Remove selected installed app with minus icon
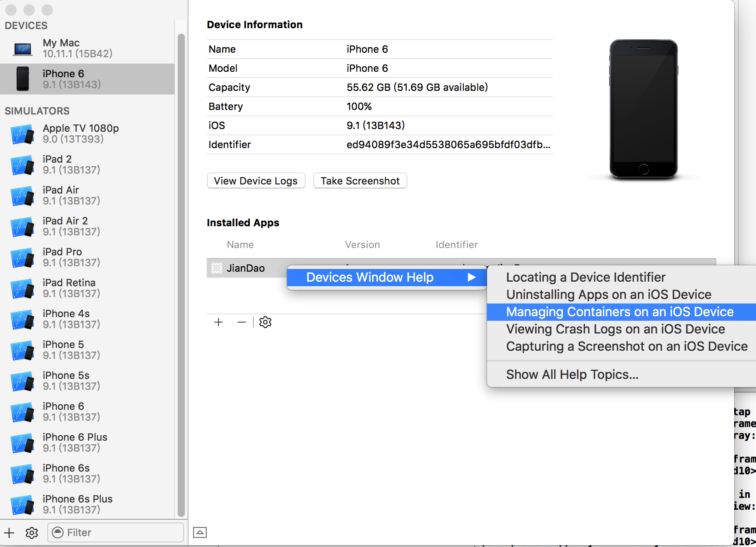The image size is (756, 547). 242,322
